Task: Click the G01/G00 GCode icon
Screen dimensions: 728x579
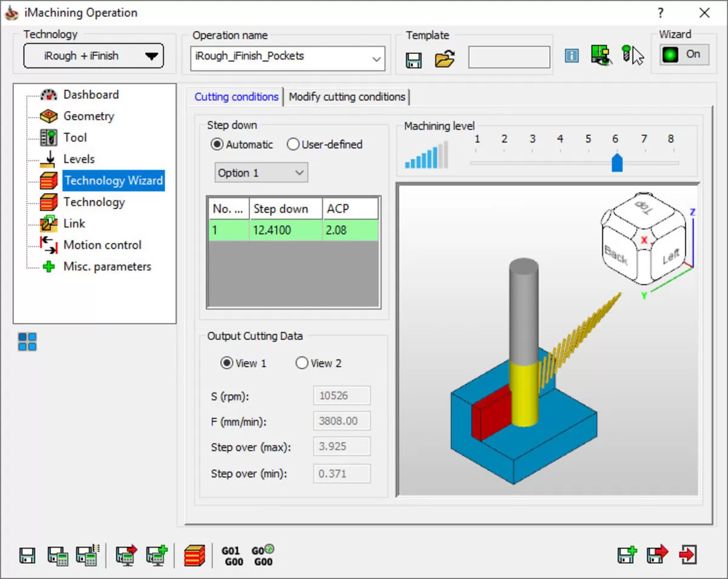Action: [x=232, y=555]
